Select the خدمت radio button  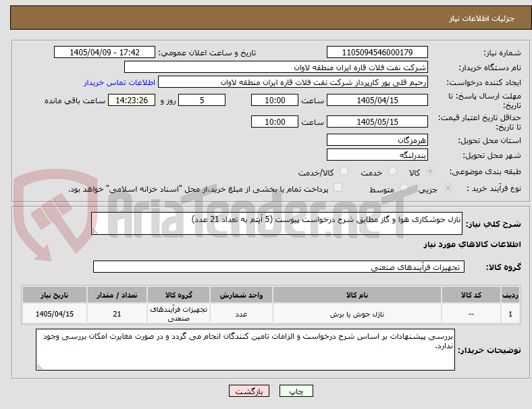(392, 171)
